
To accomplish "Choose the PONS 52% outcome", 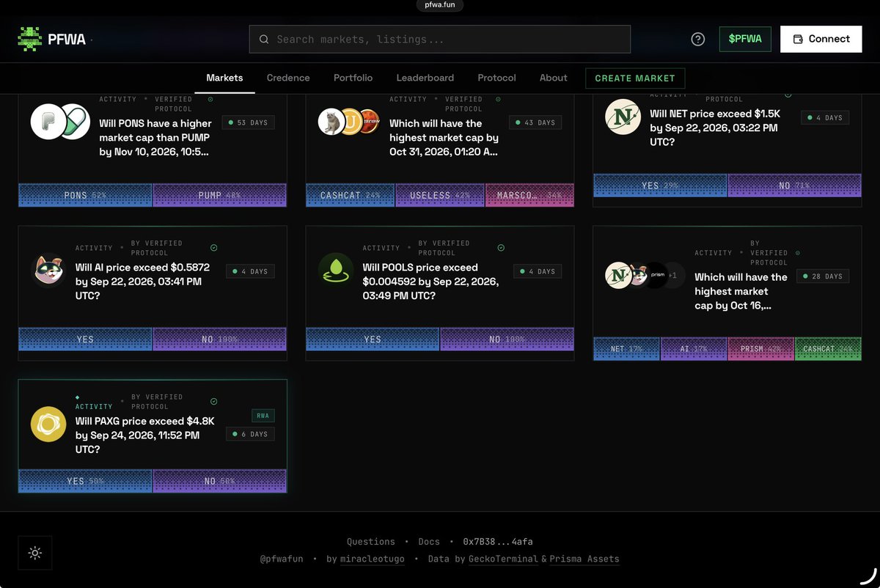I will [85, 195].
